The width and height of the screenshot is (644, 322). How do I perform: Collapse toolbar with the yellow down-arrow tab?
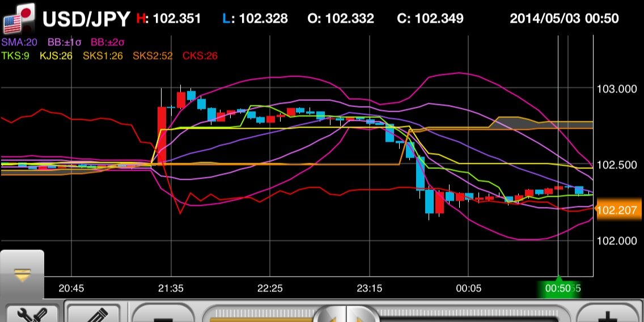(x=22, y=274)
